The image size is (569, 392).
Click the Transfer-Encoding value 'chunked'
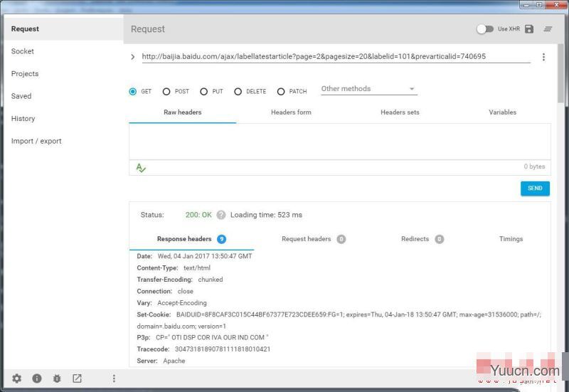211,280
